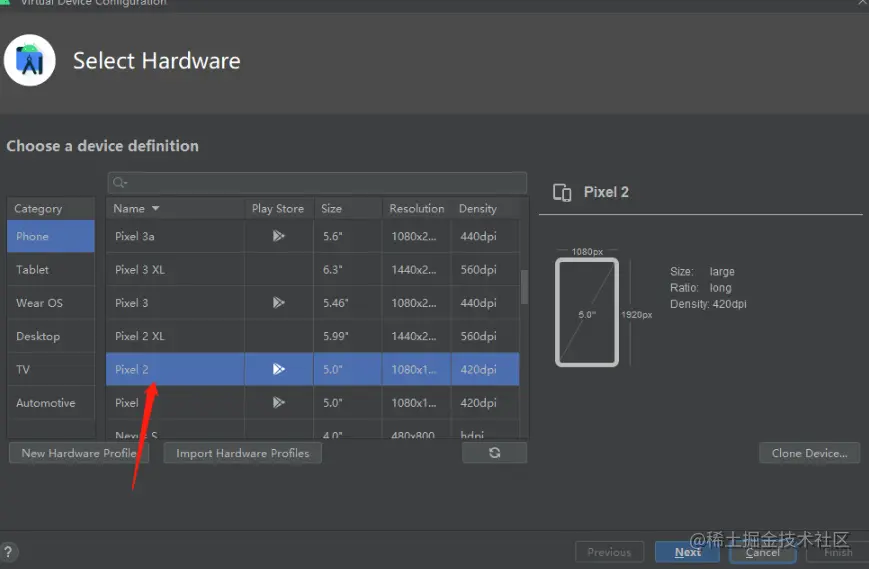Sort the list using the Name column arrow

155,208
